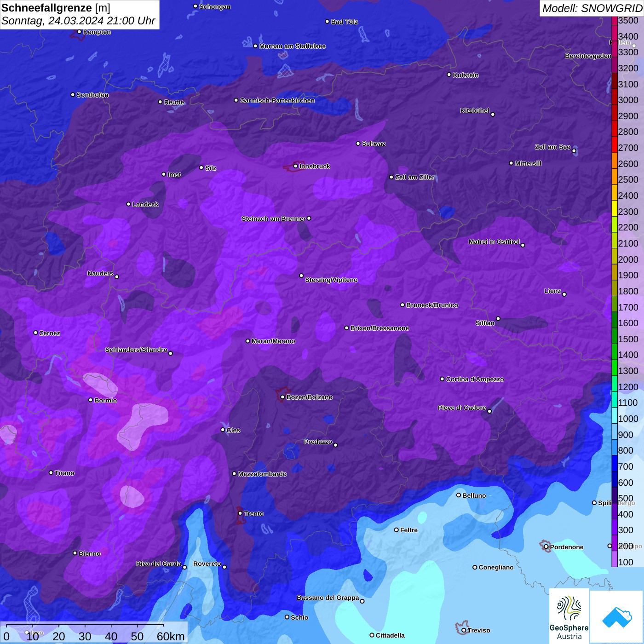644x644 pixels.
Task: Click the Tirano marker dot
Action: [x=51, y=472]
